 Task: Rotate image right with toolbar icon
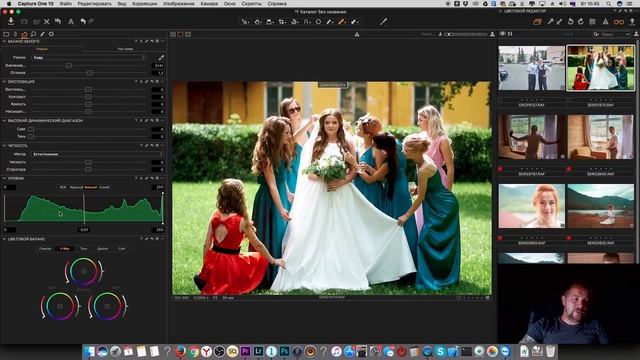[x=580, y=22]
